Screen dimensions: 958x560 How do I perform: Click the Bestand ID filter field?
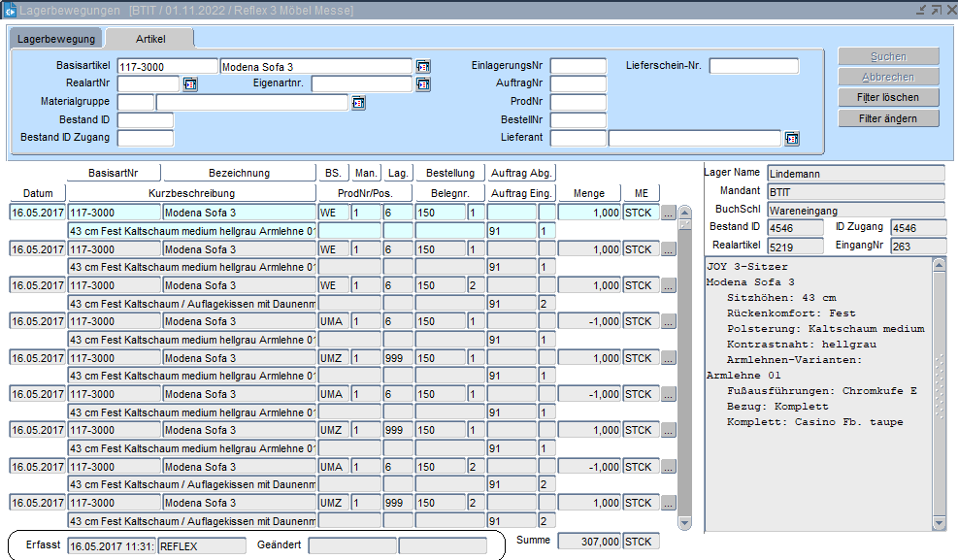click(145, 120)
